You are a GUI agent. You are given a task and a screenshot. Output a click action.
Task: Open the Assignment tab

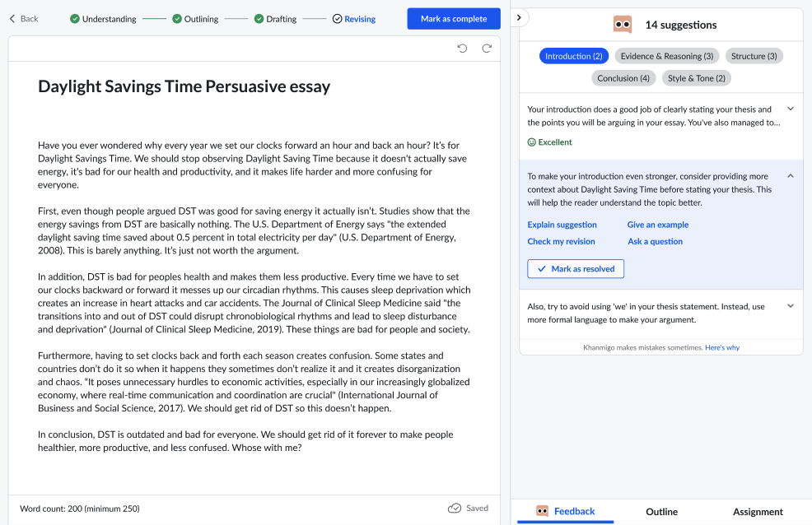click(758, 512)
